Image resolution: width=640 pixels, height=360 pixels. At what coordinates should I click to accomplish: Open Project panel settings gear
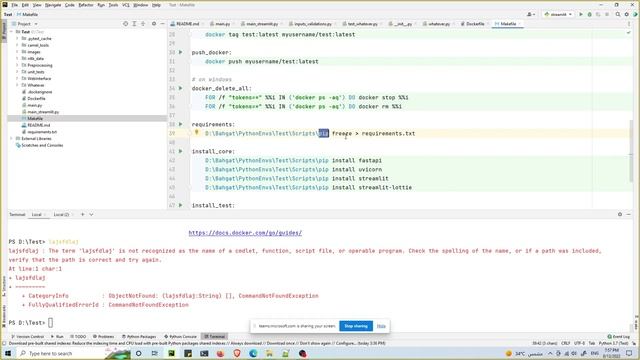click(x=154, y=24)
